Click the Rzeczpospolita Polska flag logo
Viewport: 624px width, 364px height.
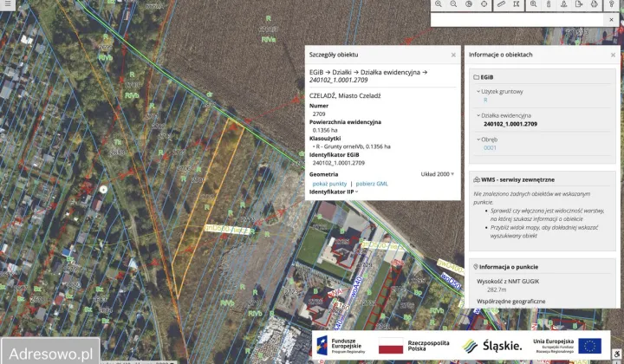414,346
